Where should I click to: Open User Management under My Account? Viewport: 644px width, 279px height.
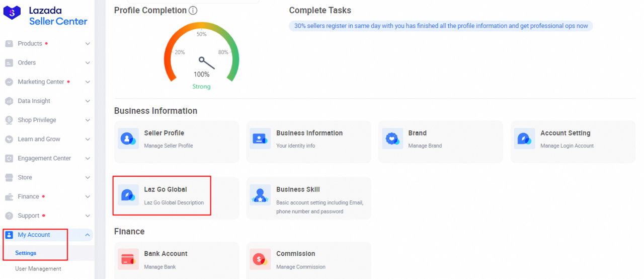[x=38, y=269]
